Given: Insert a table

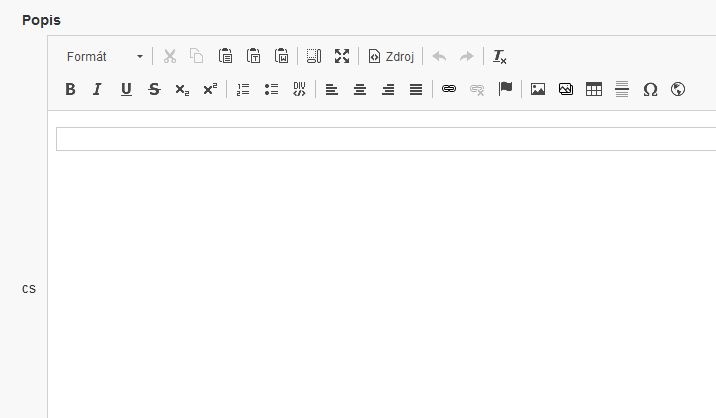Looking at the screenshot, I should tap(594, 89).
